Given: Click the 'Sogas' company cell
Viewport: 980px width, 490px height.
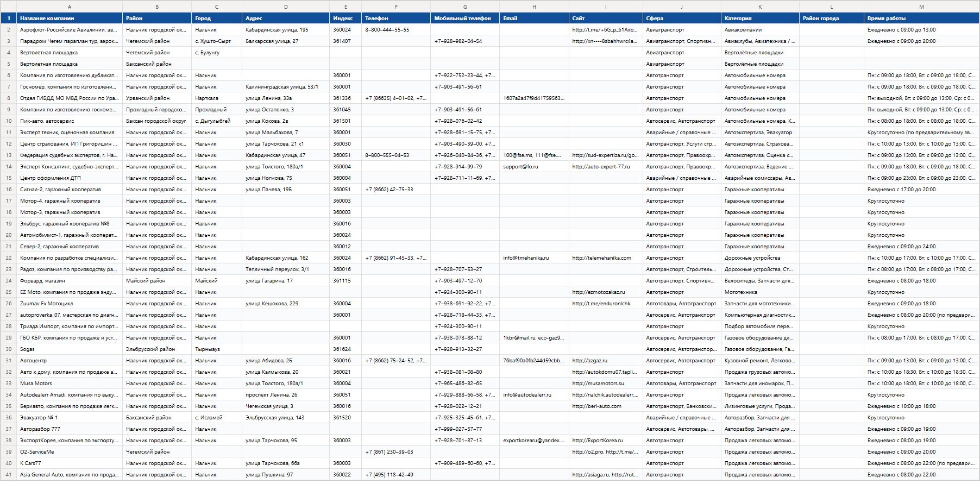Looking at the screenshot, I should pos(70,349).
